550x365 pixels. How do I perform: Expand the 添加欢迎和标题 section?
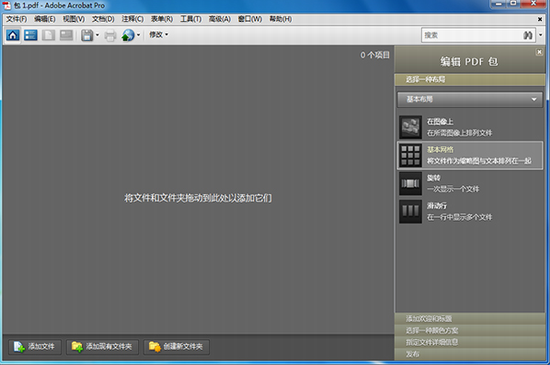tap(470, 319)
